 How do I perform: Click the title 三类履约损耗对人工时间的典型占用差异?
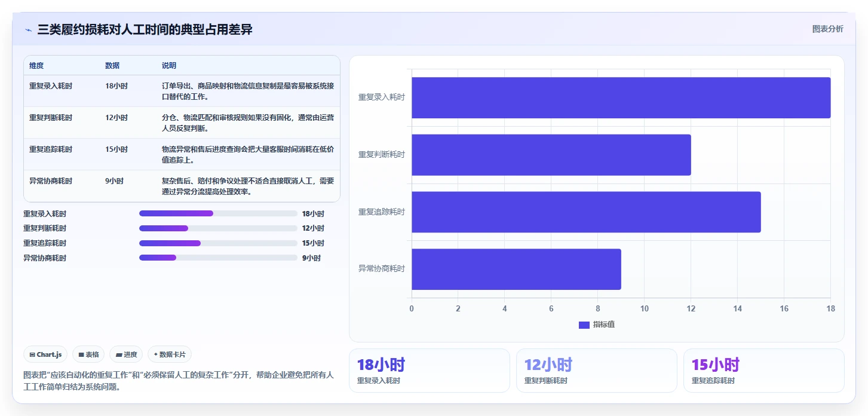click(x=145, y=29)
